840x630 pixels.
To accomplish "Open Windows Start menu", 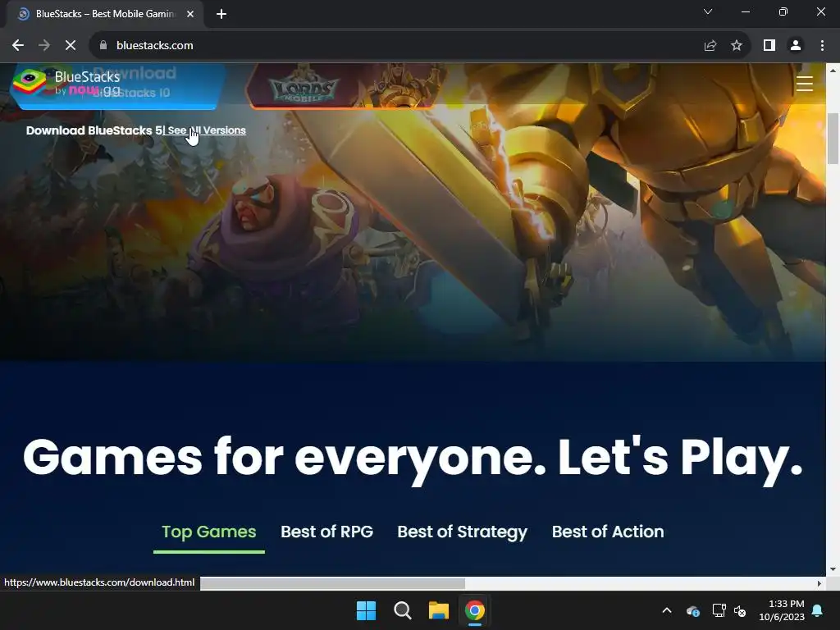I will [367, 610].
